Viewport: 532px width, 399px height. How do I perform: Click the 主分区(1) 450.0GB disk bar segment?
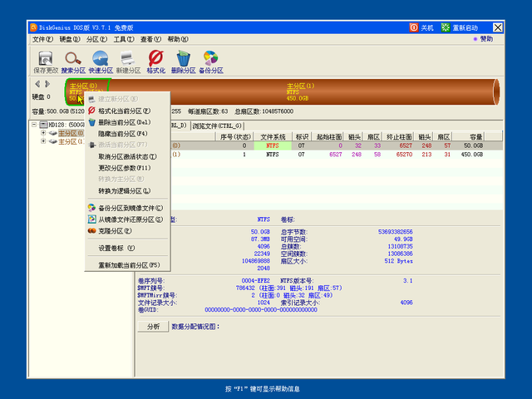pyautogui.click(x=302, y=92)
